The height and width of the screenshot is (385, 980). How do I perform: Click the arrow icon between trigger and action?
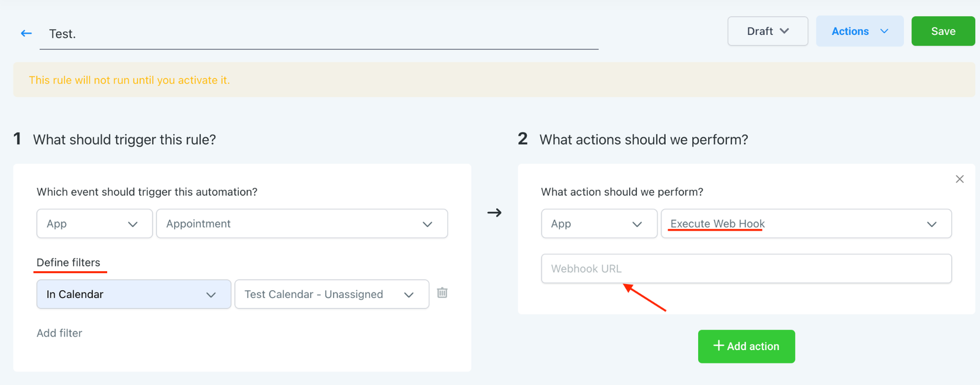pyautogui.click(x=494, y=213)
